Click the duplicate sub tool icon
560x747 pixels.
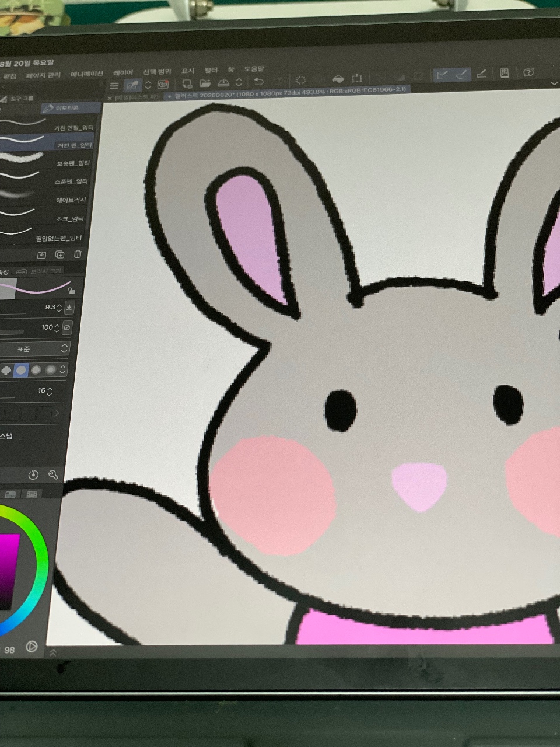click(x=60, y=254)
